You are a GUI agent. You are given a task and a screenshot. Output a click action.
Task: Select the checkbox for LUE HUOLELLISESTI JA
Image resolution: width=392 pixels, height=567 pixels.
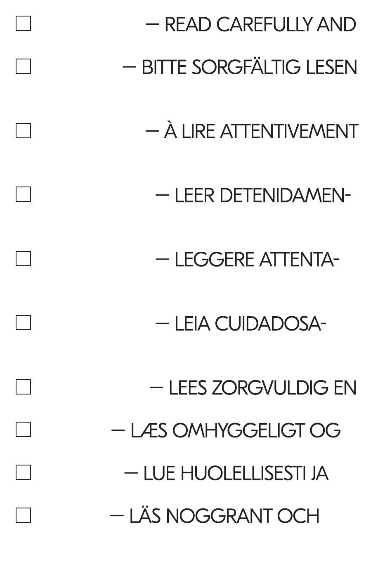click(23, 472)
